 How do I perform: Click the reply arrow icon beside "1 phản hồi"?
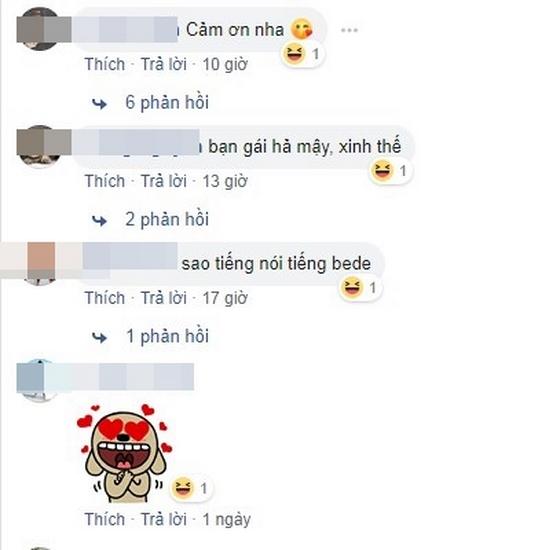(x=99, y=338)
